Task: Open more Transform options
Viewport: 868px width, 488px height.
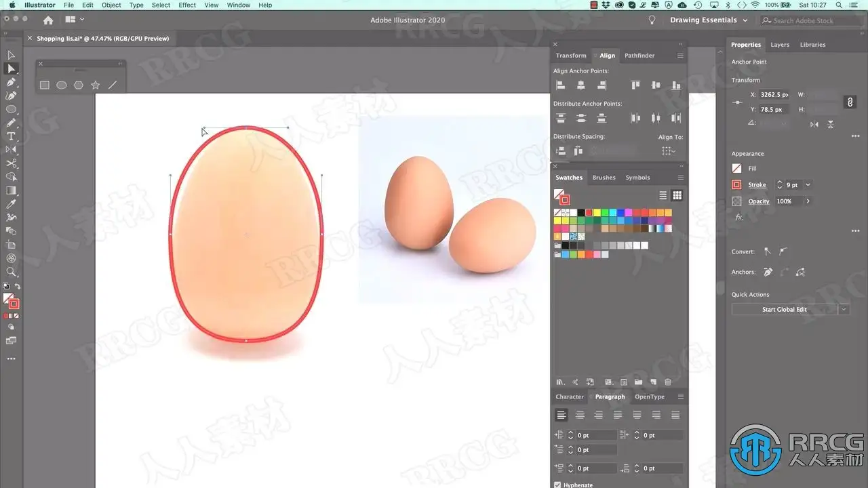Action: click(855, 136)
